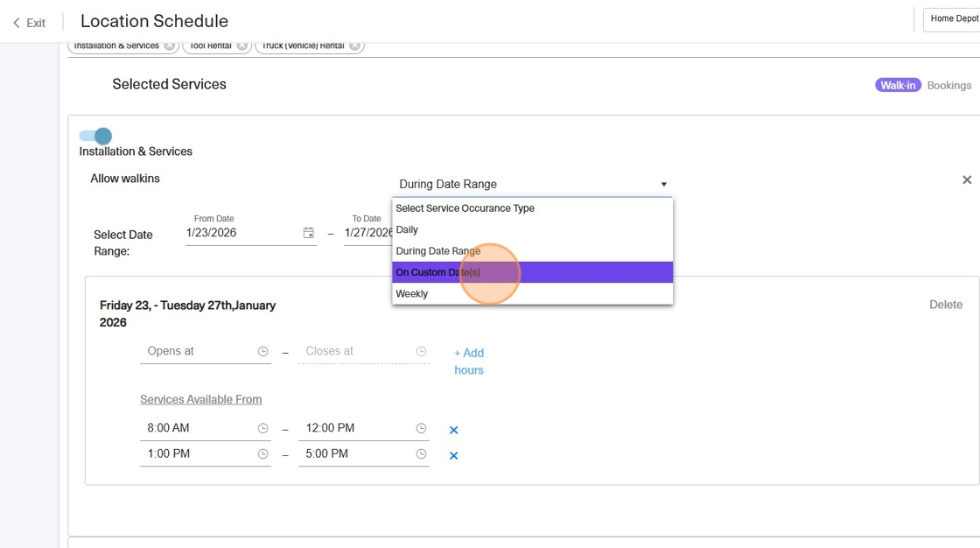The image size is (980, 548).
Task: Remove the Truck (Vehicle) Rental chip
Action: click(x=354, y=46)
